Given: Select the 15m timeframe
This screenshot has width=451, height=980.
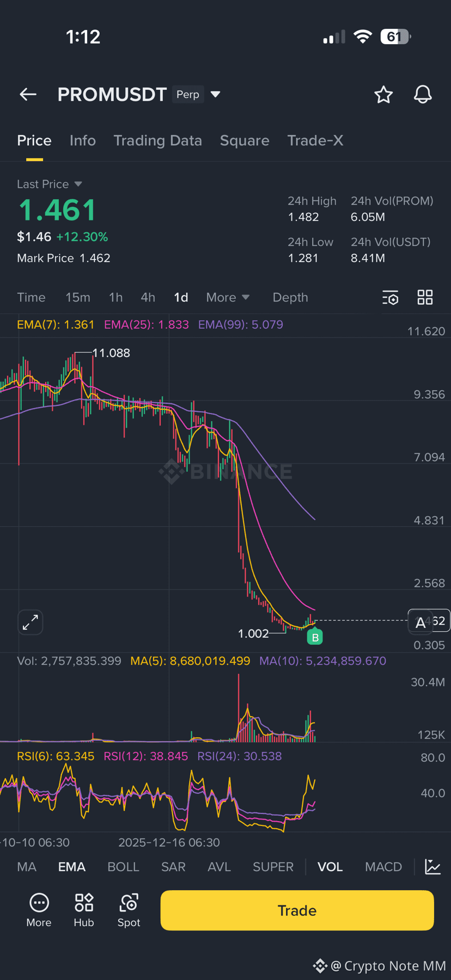Looking at the screenshot, I should click(78, 297).
